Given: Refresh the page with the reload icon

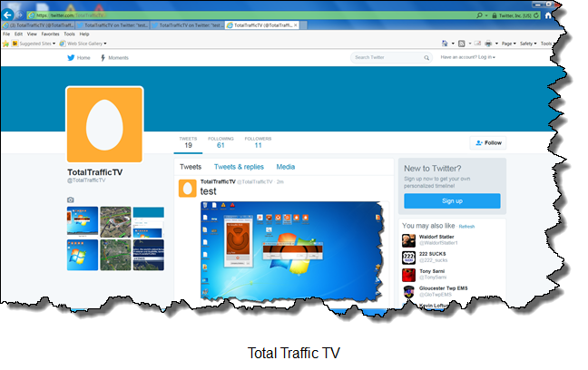Looking at the screenshot, I should tap(536, 15).
